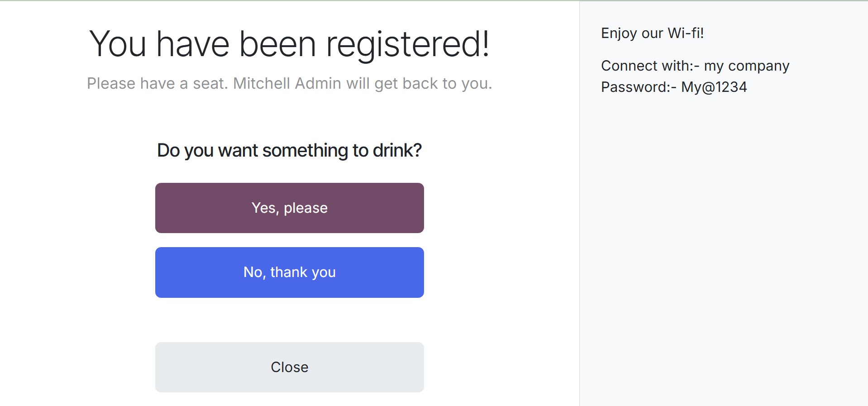Click the "Connect with:-" label
The image size is (868, 406).
[x=650, y=66]
